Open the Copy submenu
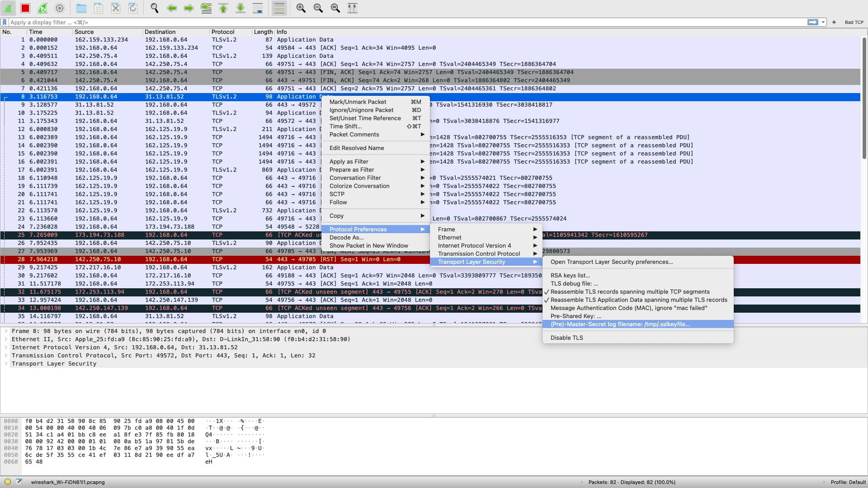868x488 pixels. (375, 216)
